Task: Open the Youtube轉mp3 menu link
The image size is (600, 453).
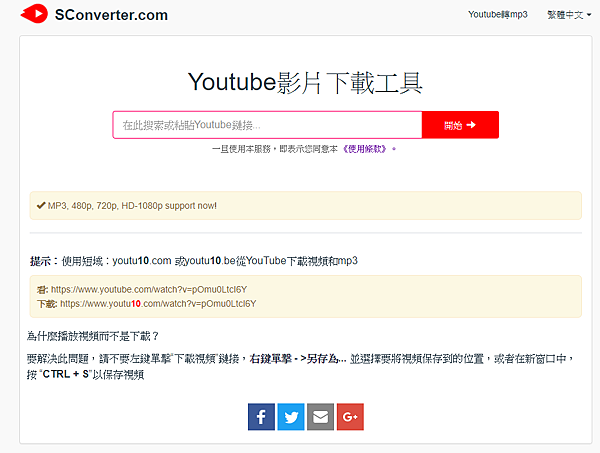Action: pos(498,15)
